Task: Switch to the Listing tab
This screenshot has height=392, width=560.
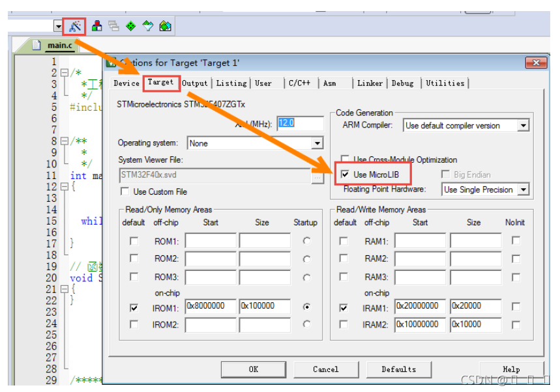Action: (x=231, y=83)
